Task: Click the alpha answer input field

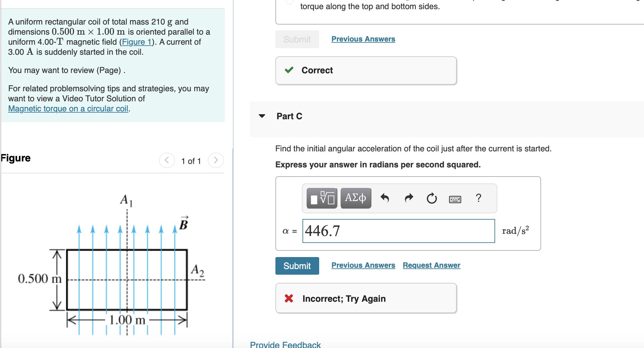Action: pyautogui.click(x=398, y=231)
